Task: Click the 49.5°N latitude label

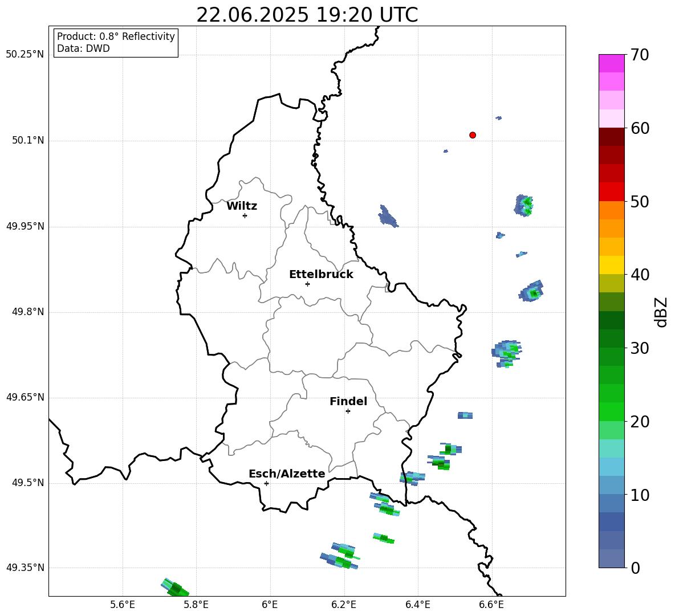Action: click(28, 483)
